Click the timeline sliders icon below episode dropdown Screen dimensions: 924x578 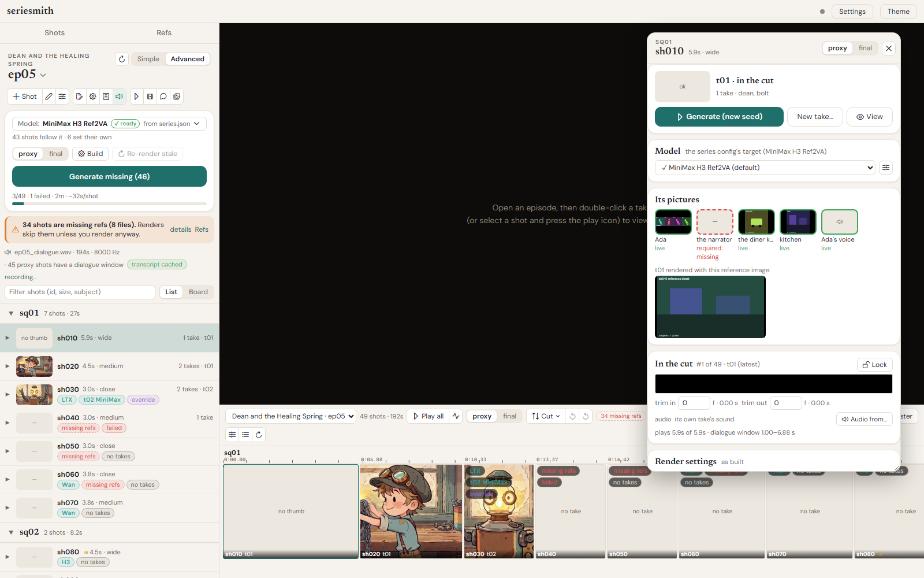click(x=232, y=435)
